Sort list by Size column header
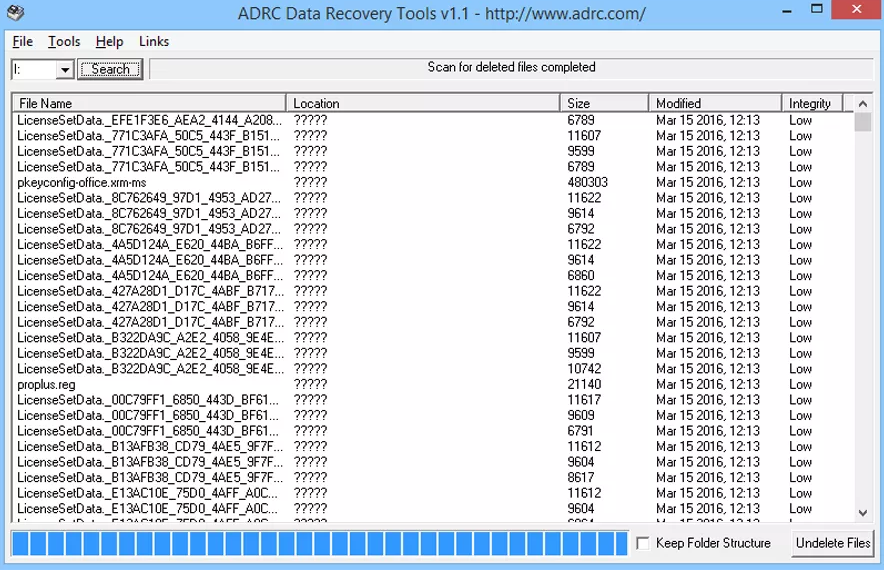The height and width of the screenshot is (570, 884). [604, 103]
